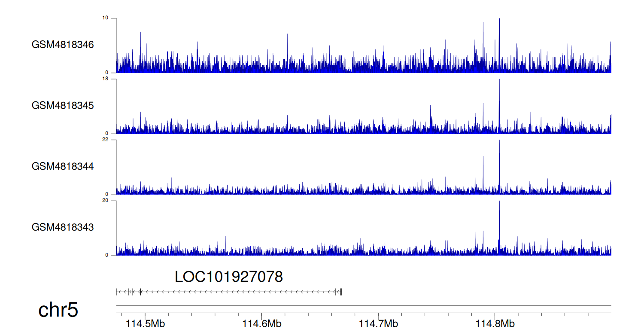This screenshot has height=335, width=644.
Task: Select the GSM4818345 track label
Action: [x=63, y=105]
